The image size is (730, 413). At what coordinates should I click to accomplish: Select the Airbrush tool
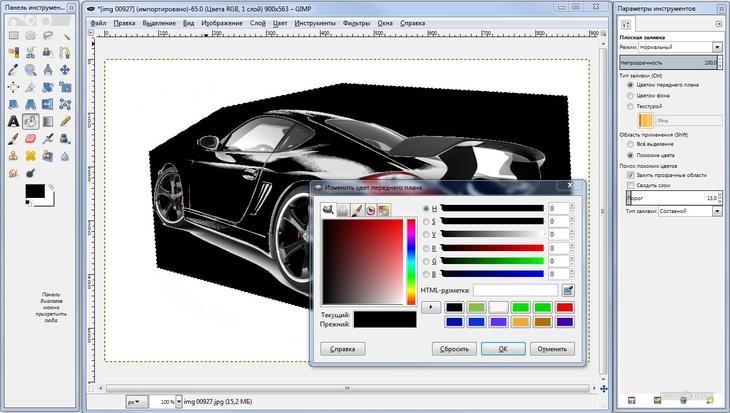pyautogui.click(x=47, y=139)
